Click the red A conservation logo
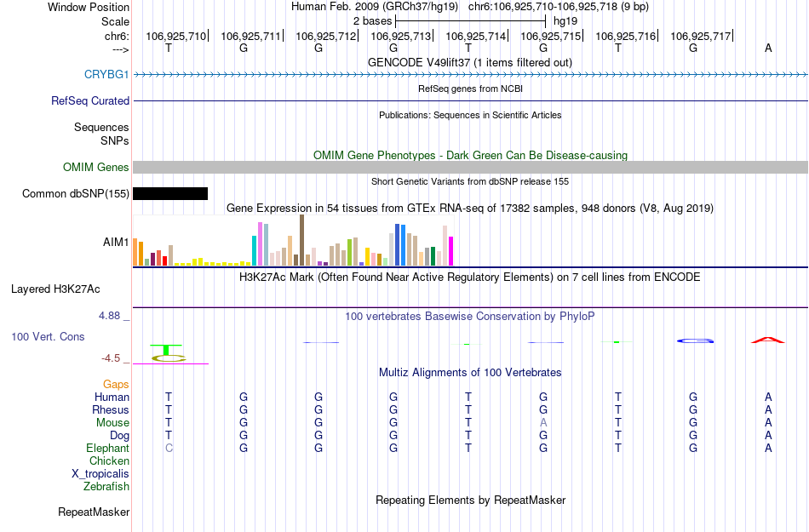 [x=768, y=340]
